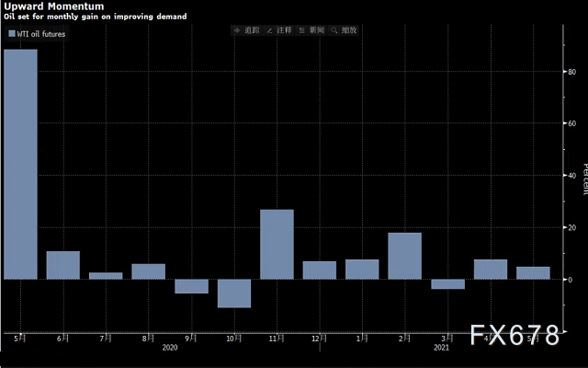Image resolution: width=588 pixels, height=368 pixels.
Task: Select the negative October 2020 bar
Action: [x=234, y=293]
